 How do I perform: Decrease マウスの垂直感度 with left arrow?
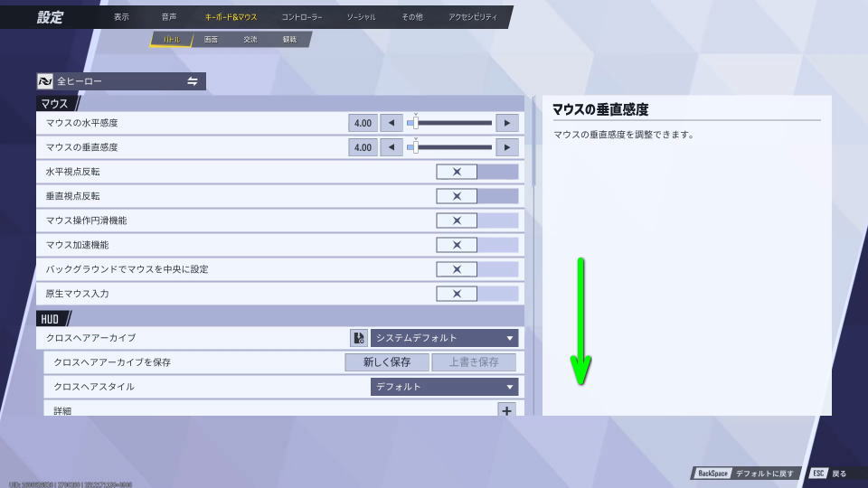[391, 147]
